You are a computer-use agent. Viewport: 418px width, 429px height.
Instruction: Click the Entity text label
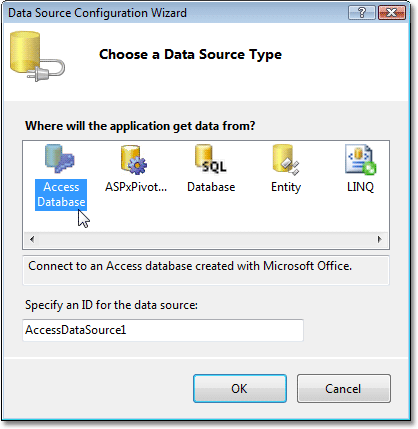tap(286, 187)
